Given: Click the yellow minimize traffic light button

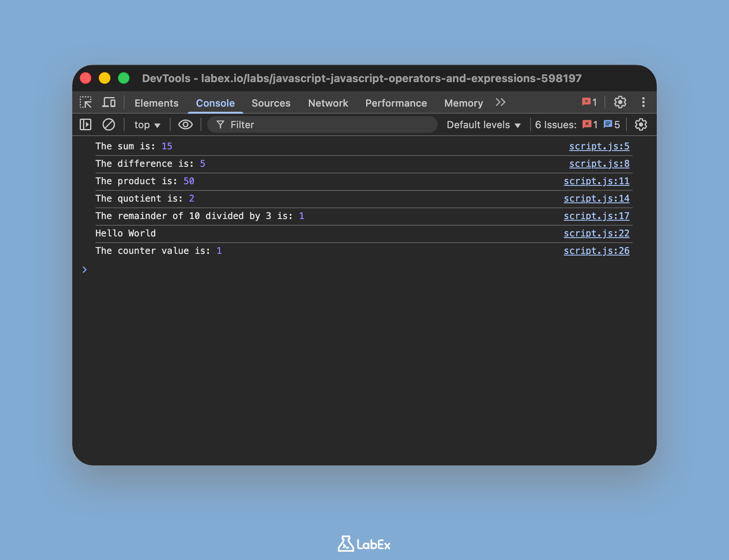Looking at the screenshot, I should (x=105, y=78).
